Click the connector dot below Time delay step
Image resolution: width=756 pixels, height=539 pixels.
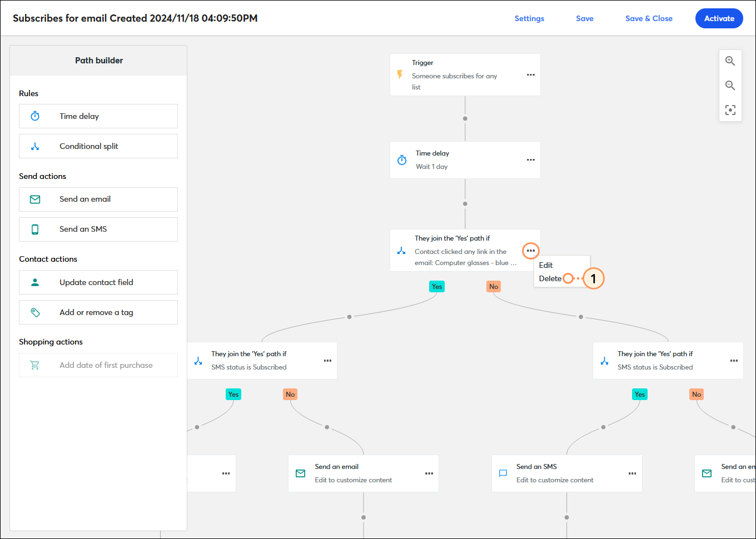coord(465,204)
